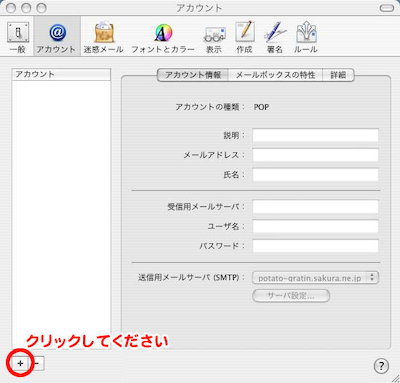Click the POP account type text

pos(261,107)
